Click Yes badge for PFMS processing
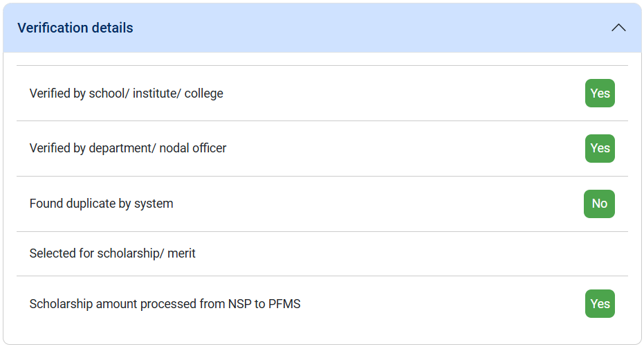This screenshot has height=349, width=644. (600, 303)
